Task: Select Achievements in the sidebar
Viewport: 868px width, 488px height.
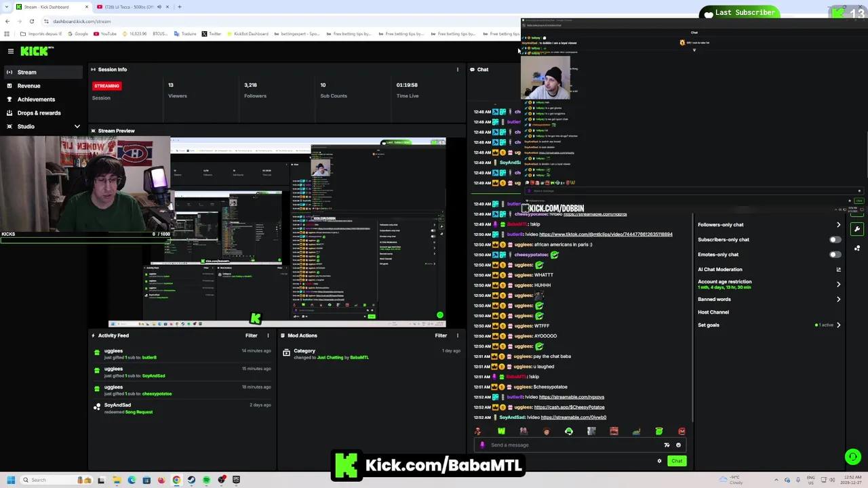Action: pos(44,99)
